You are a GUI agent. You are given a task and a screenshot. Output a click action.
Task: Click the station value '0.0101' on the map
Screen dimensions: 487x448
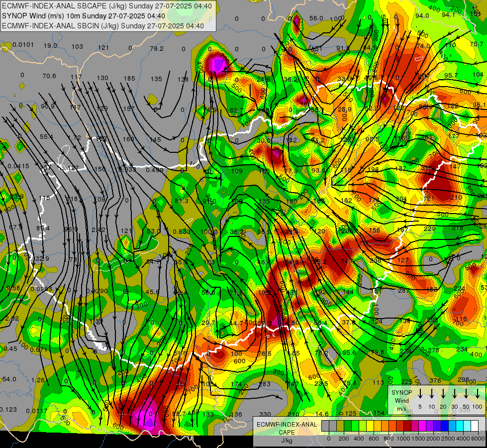[23, 45]
